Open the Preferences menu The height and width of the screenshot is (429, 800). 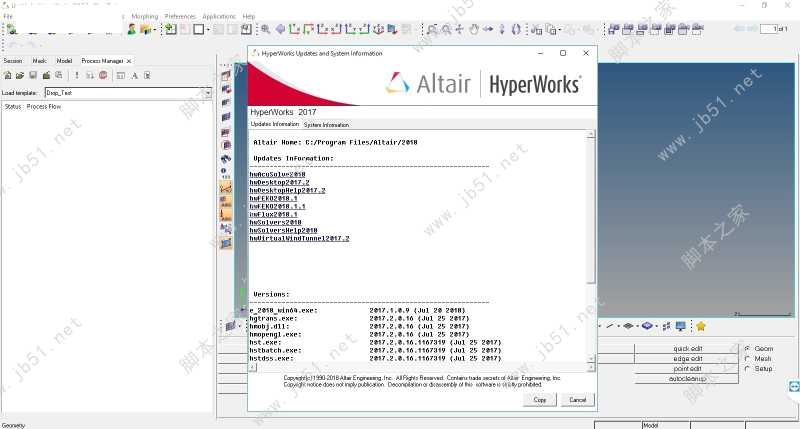(180, 16)
